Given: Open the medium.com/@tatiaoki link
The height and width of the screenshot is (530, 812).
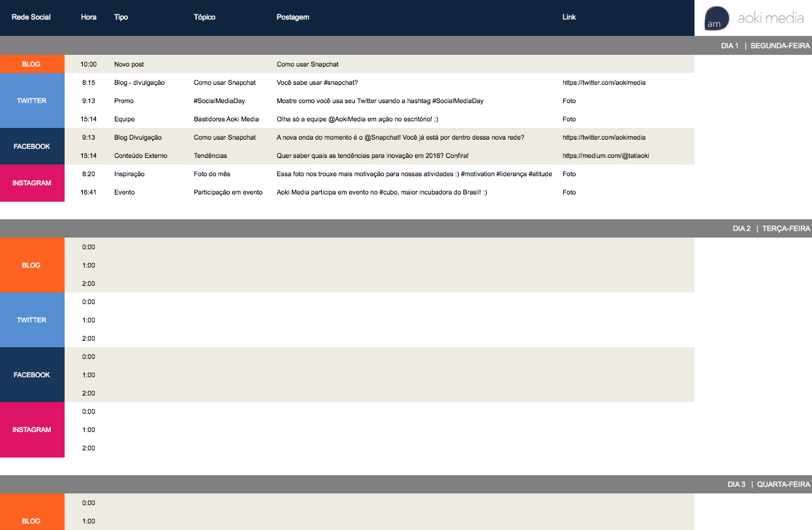Looking at the screenshot, I should tap(605, 156).
